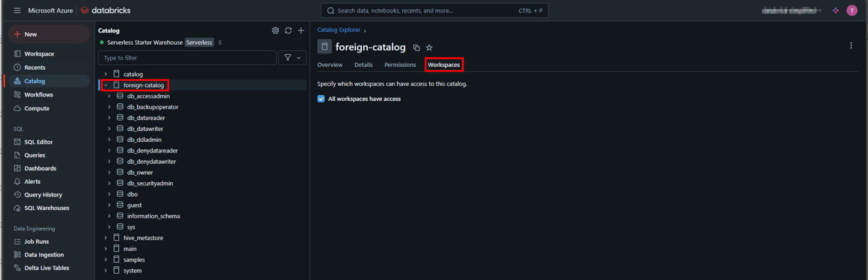This screenshot has height=280, width=868.
Task: Click the New button
Action: (x=49, y=34)
